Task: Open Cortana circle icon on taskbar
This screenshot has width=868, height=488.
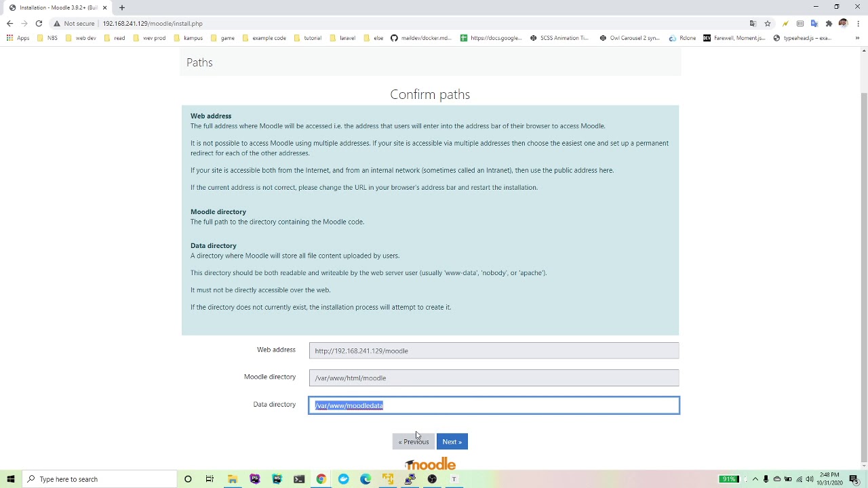Action: pos(188,479)
